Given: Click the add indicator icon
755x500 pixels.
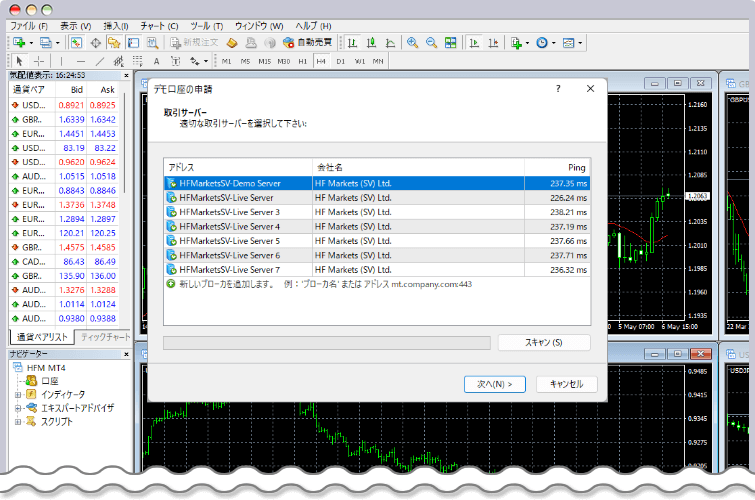Looking at the screenshot, I should tap(516, 43).
